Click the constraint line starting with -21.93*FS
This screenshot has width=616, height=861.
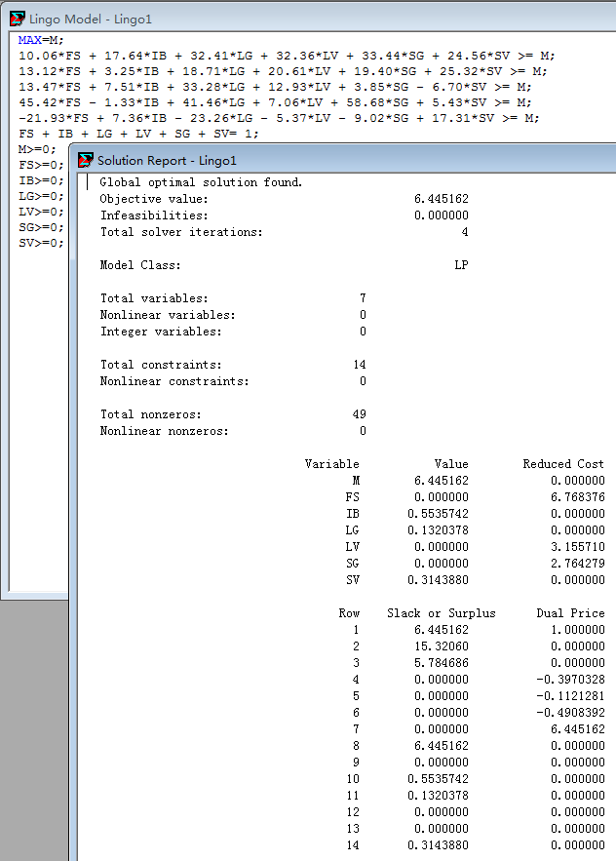coord(279,118)
